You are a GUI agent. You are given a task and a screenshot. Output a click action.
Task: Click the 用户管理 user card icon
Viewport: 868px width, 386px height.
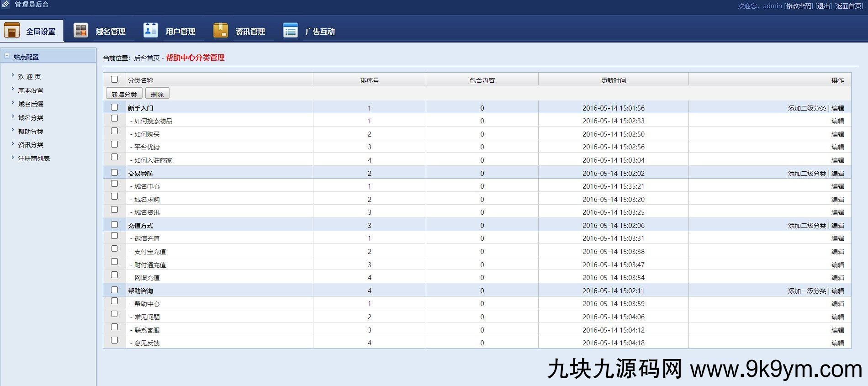coord(150,31)
